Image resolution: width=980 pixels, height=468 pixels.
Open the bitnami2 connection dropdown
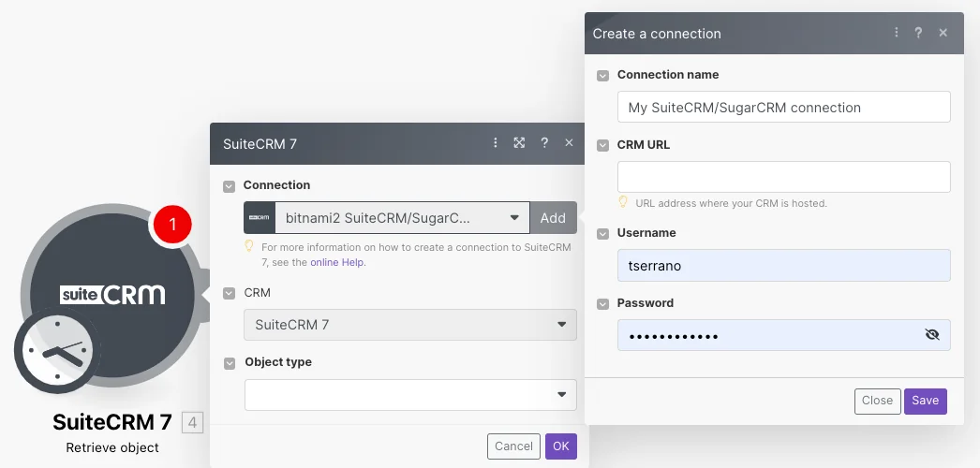click(403, 217)
